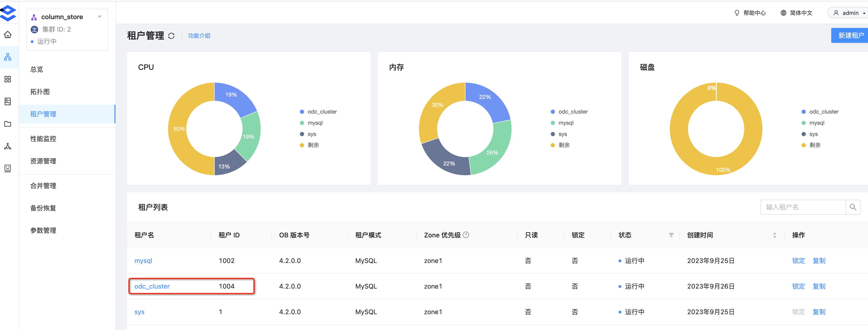Open the 状态 column filter
Screen dimensions: 868x330
(671, 235)
